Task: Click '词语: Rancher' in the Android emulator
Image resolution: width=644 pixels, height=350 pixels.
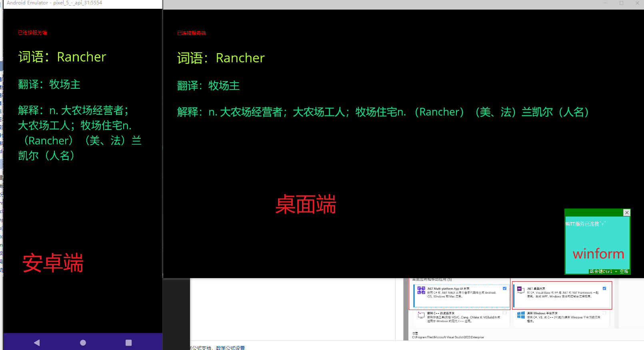Action: coord(62,57)
